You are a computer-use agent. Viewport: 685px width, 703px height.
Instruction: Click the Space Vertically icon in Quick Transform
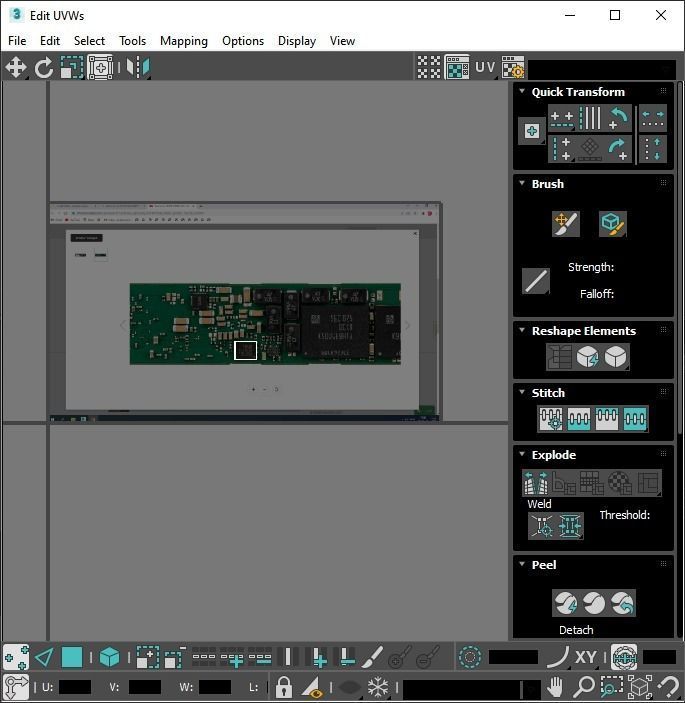point(653,149)
